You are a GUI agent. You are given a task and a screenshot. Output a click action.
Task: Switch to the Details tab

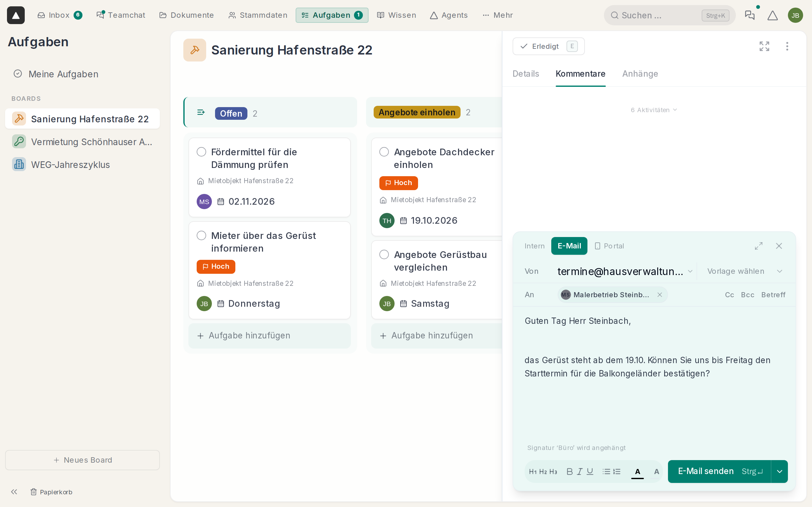526,74
